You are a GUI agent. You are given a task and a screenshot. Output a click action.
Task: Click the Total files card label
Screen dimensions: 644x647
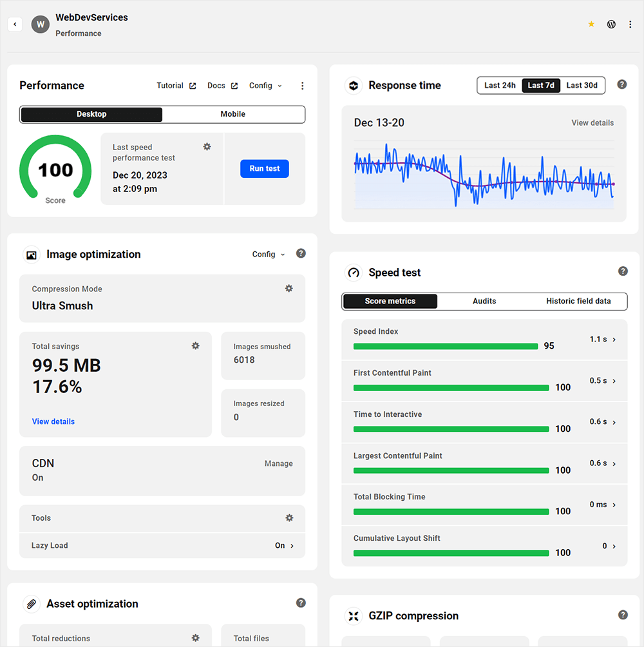tap(251, 639)
